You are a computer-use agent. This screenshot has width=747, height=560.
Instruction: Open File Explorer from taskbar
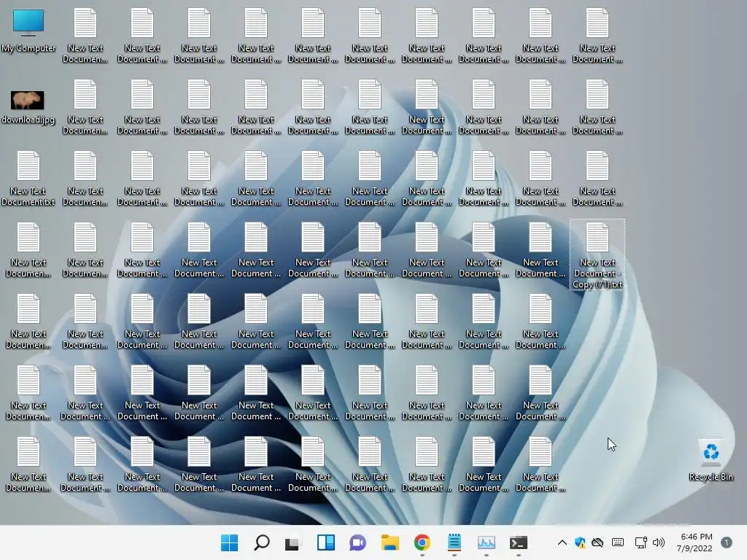coord(390,542)
